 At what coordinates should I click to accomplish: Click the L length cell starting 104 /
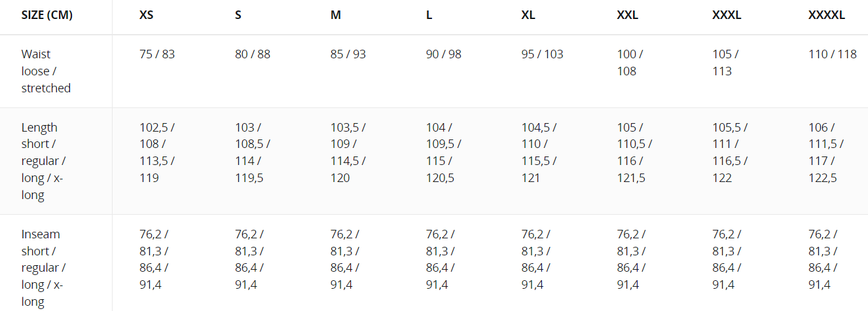click(444, 153)
